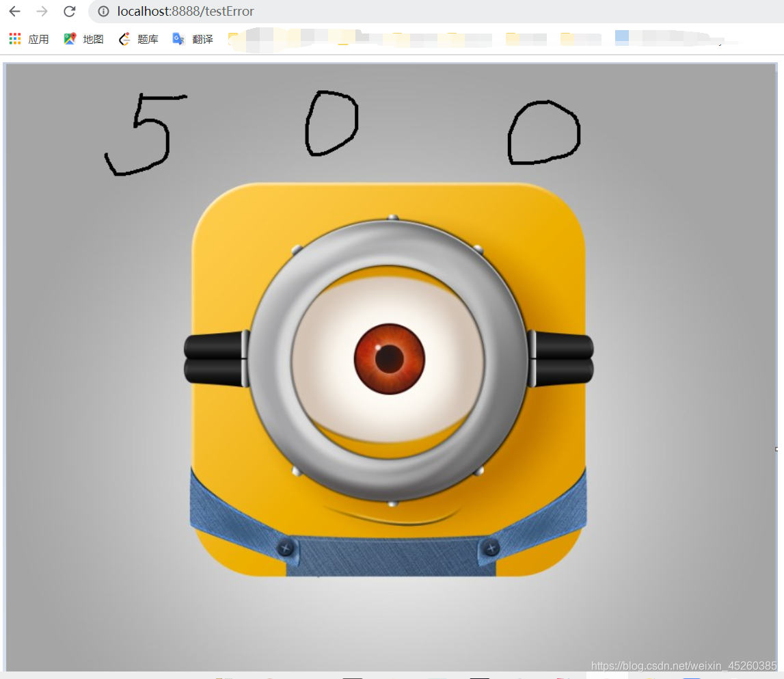
Task: Click the localhost:8888/testError address field
Action: point(435,11)
